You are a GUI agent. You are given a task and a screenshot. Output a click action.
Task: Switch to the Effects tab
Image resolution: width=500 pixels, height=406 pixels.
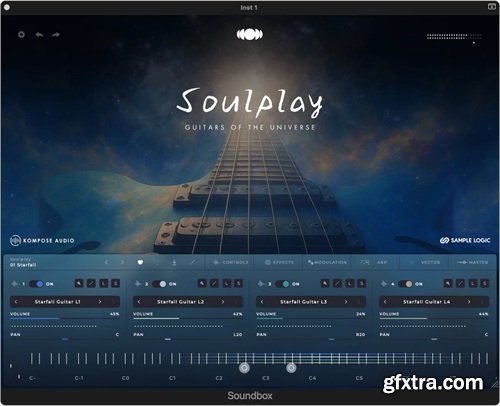(x=279, y=262)
